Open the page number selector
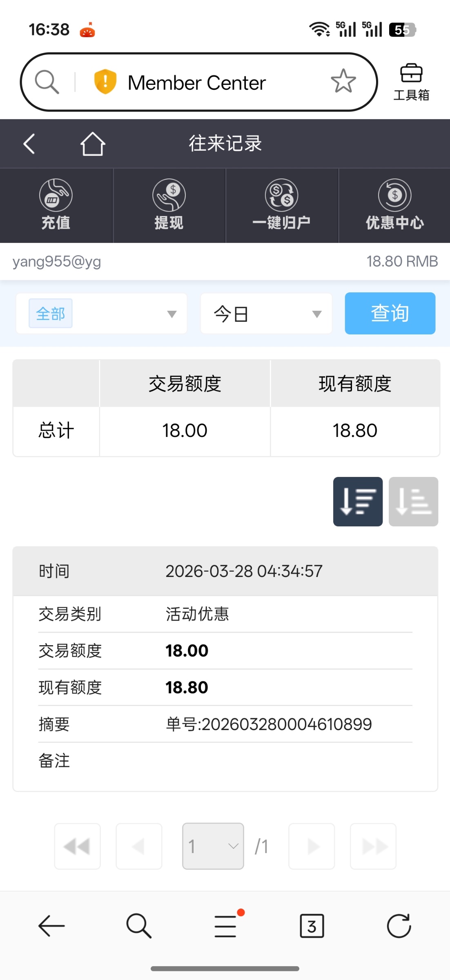 pyautogui.click(x=213, y=846)
